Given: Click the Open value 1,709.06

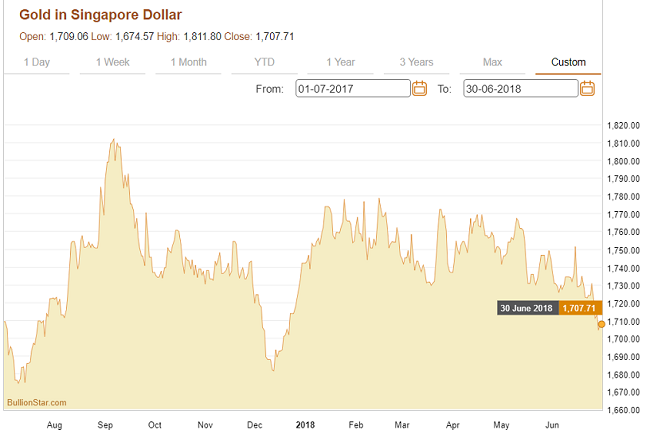Looking at the screenshot, I should click(69, 36).
